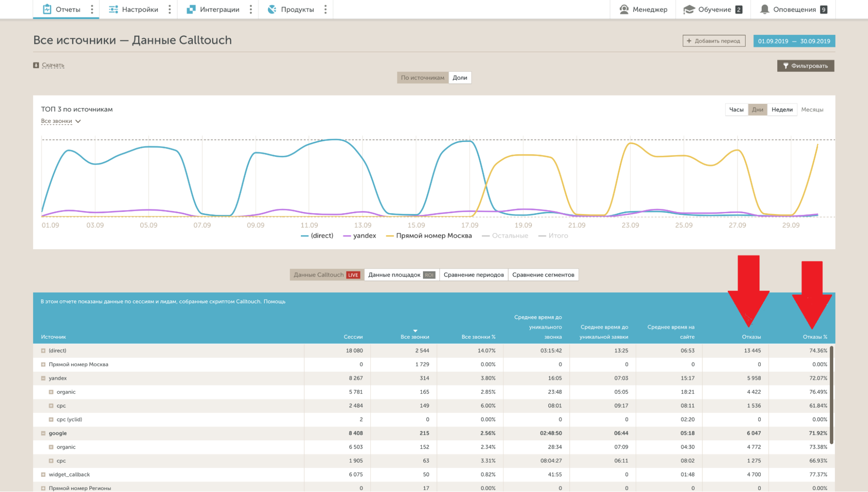Click the funnel icon on Фильтровать
The image size is (868, 492).
(x=785, y=66)
